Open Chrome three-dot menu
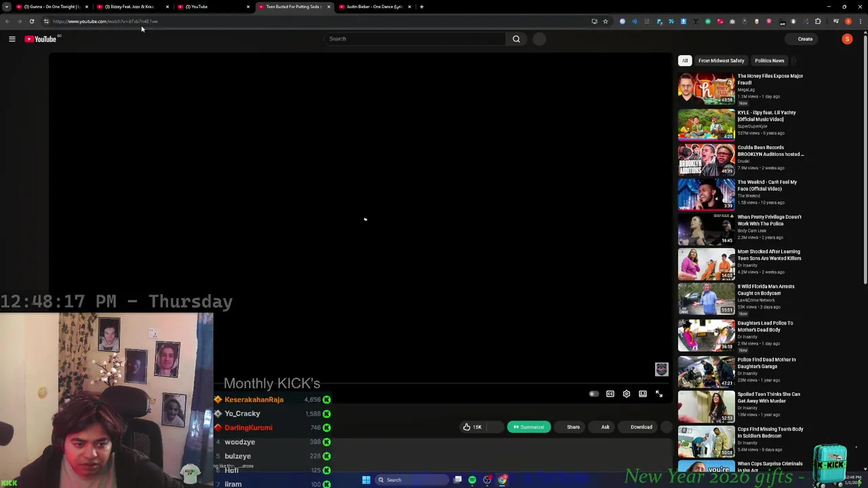The height and width of the screenshot is (488, 868). tap(860, 21)
